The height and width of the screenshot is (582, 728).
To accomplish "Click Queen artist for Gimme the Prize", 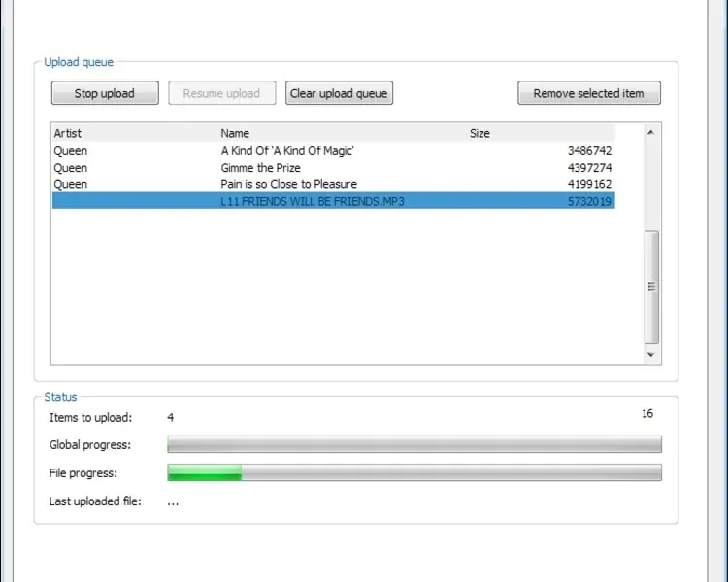I will pos(71,168).
